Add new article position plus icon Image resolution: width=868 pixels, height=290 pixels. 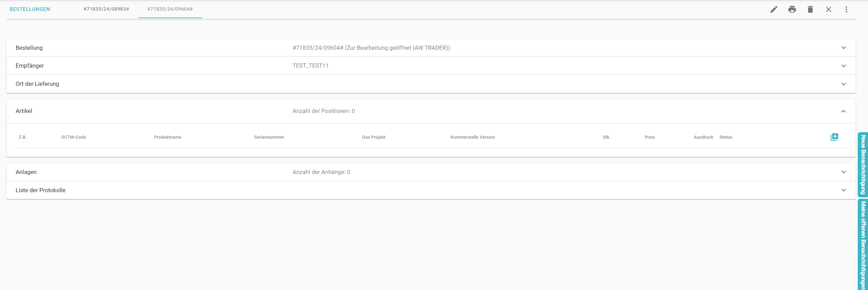834,137
